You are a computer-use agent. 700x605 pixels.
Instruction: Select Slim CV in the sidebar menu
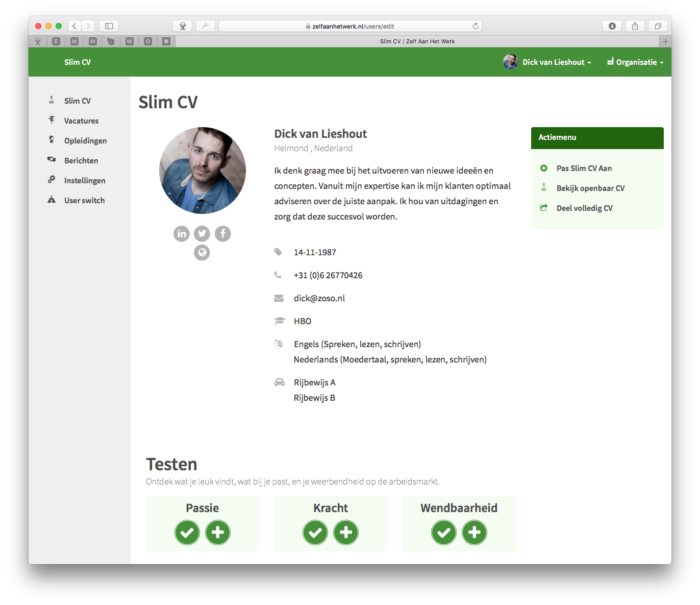78,101
